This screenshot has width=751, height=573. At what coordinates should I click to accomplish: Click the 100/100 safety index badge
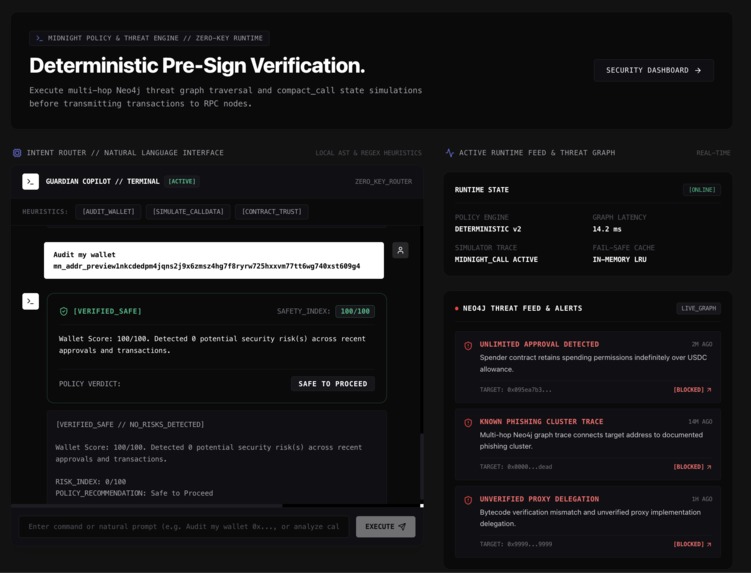tap(355, 311)
